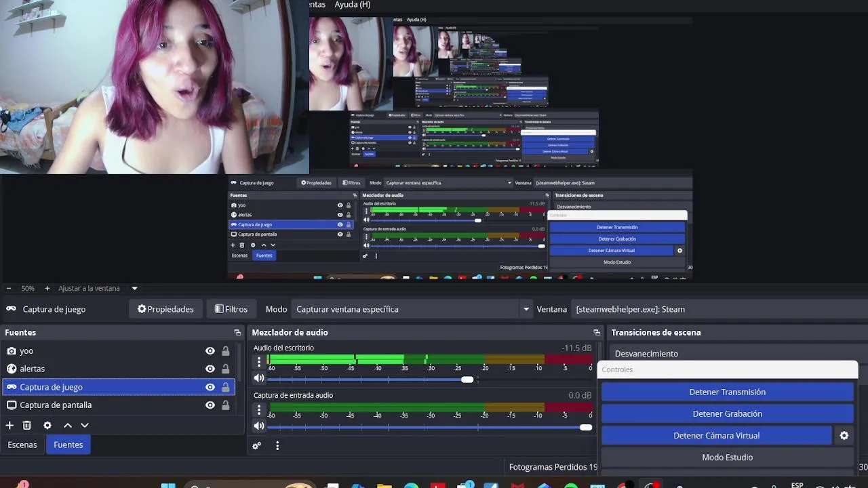868x488 pixels.
Task: Move the selected source up
Action: (x=68, y=426)
